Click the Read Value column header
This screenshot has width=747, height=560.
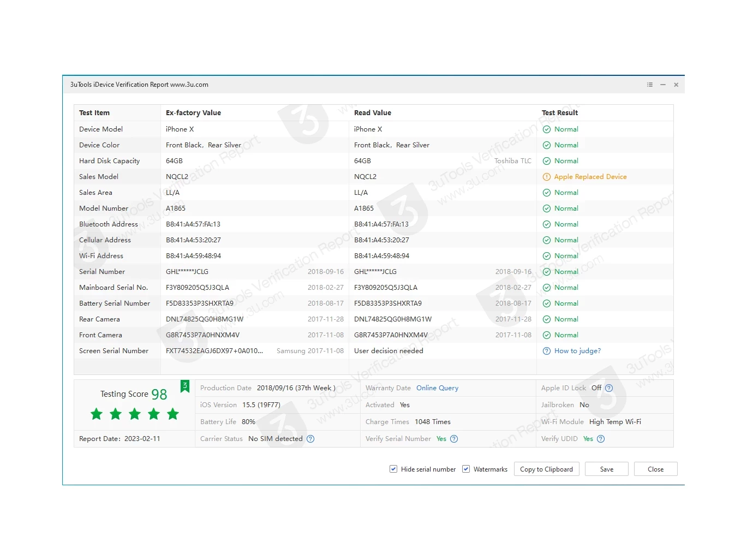(x=373, y=113)
